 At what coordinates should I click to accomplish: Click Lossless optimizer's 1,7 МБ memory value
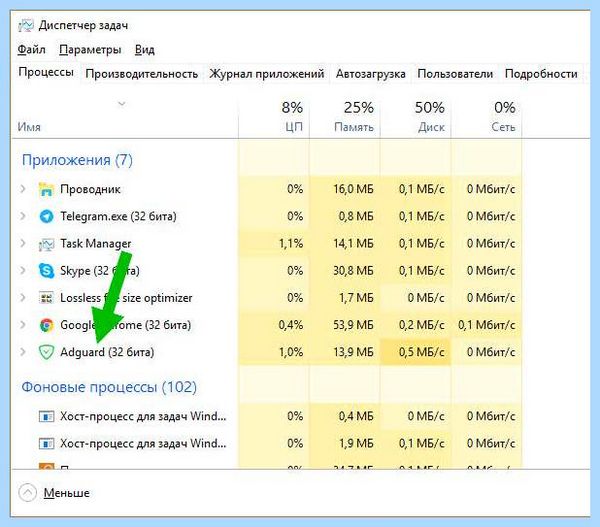356,298
